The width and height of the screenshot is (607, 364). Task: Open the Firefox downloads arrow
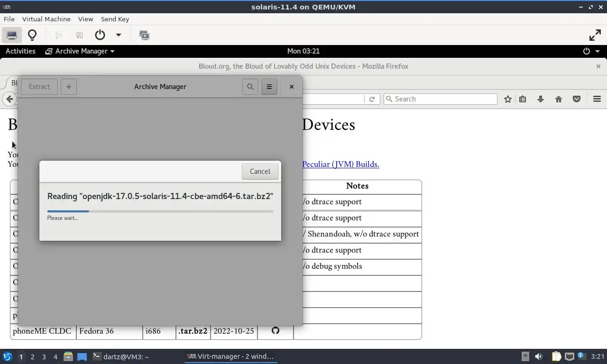pyautogui.click(x=540, y=99)
